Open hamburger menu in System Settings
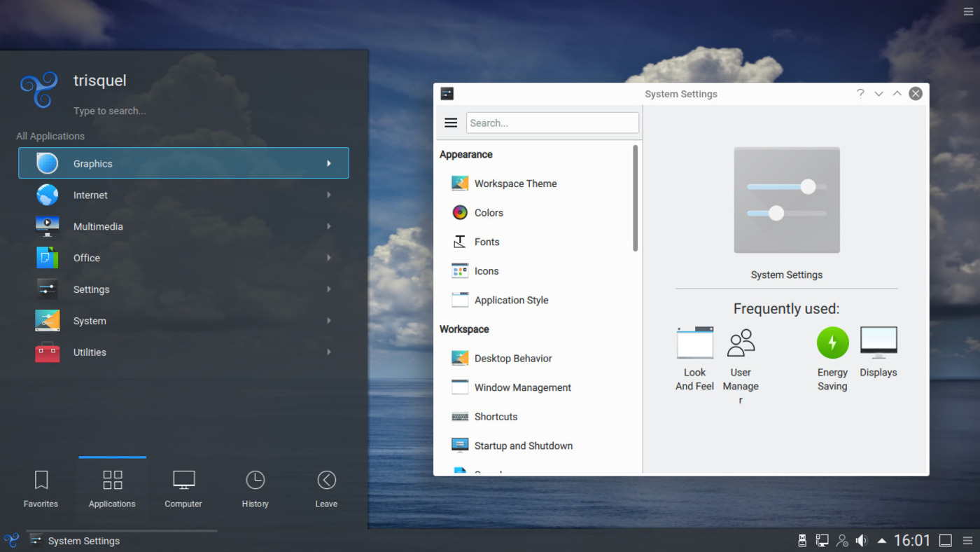980x552 pixels. point(451,123)
